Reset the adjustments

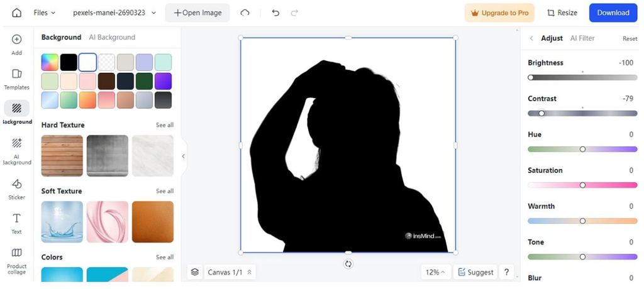[x=630, y=38]
